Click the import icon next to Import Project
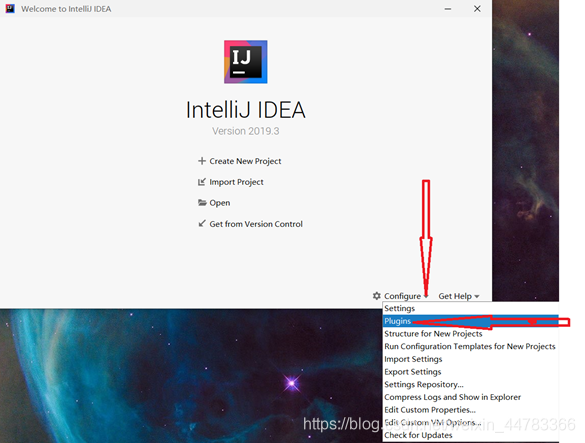This screenshot has height=443, width=585. click(202, 182)
